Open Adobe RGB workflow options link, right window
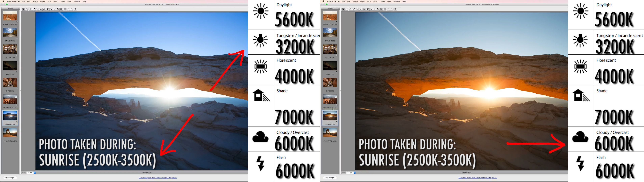 (x=478, y=178)
